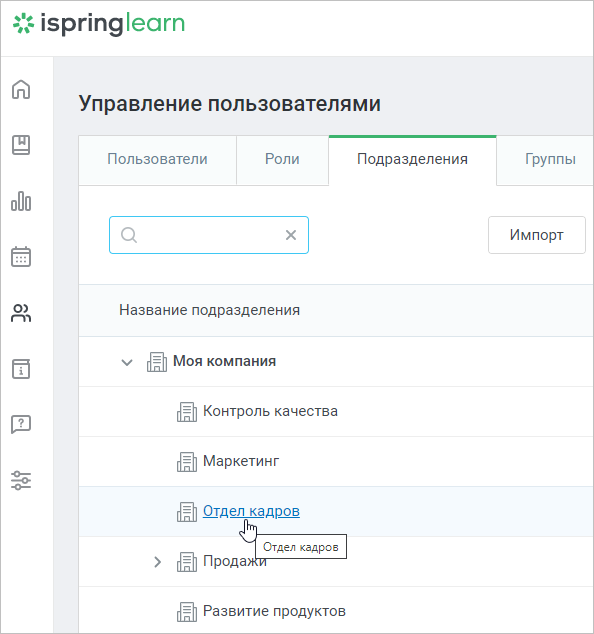594x634 pixels.
Task: Collapse the Моя компания tree node
Action: [127, 362]
